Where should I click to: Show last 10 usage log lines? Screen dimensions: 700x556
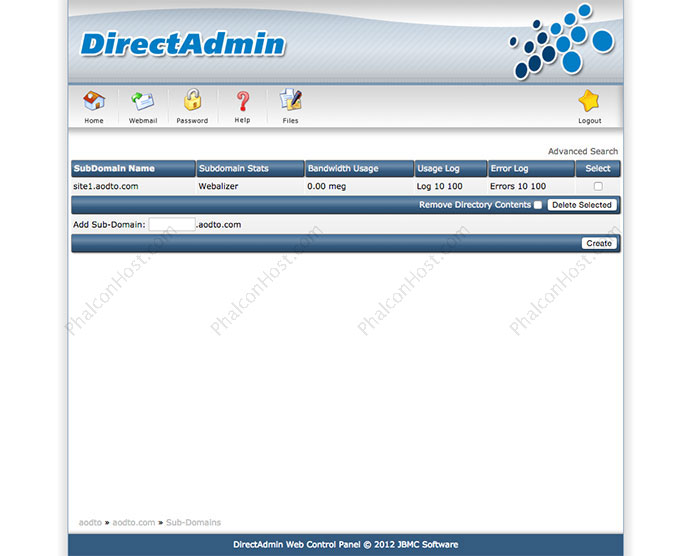[439, 186]
